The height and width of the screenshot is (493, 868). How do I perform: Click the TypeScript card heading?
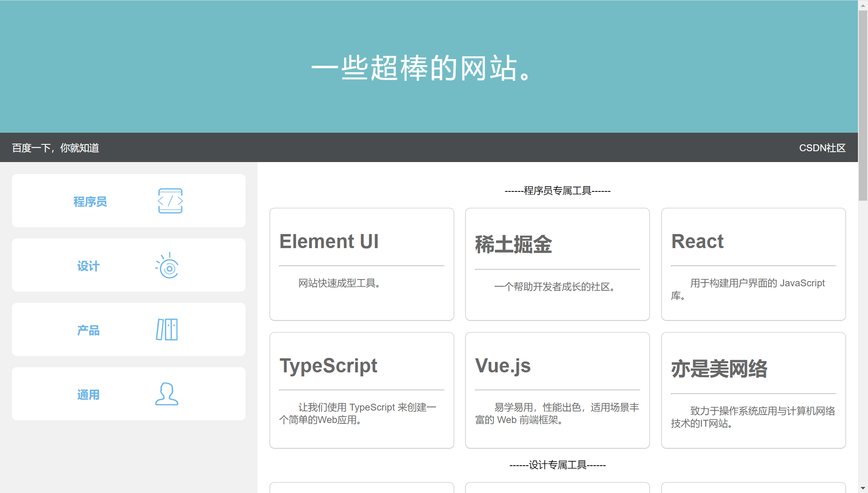(x=328, y=366)
